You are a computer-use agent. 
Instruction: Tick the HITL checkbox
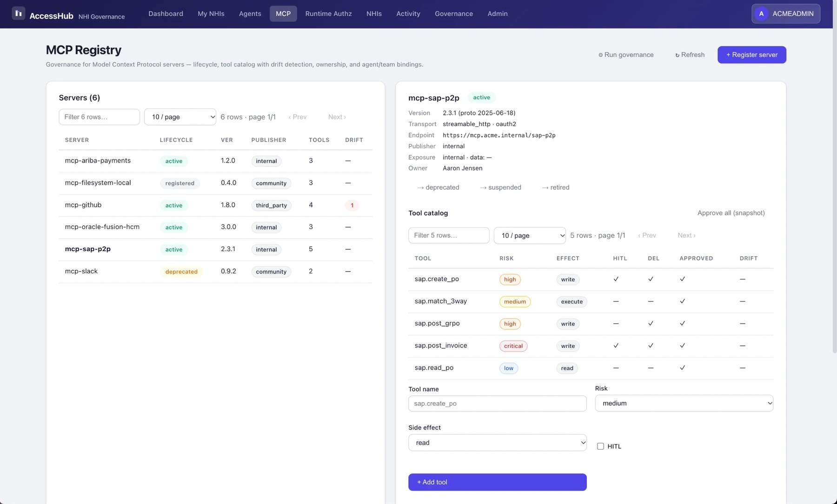pos(600,446)
